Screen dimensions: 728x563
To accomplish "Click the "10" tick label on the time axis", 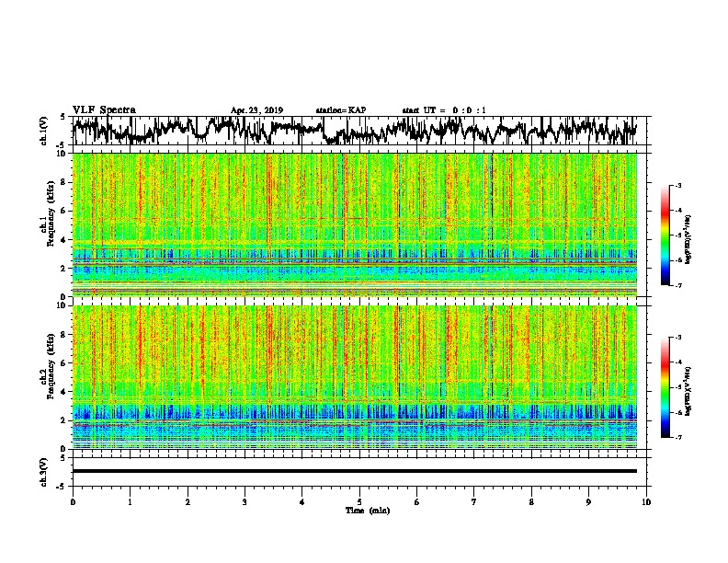I will (646, 502).
